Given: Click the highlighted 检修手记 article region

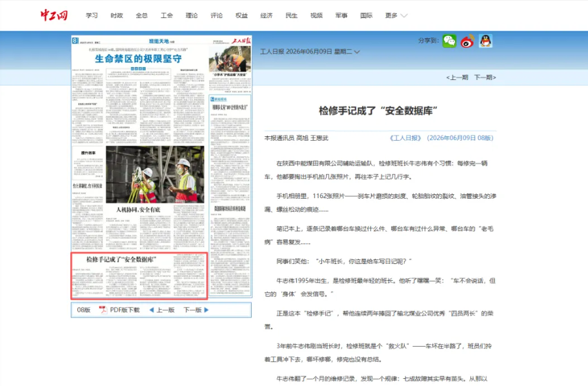Looking at the screenshot, I should [139, 276].
